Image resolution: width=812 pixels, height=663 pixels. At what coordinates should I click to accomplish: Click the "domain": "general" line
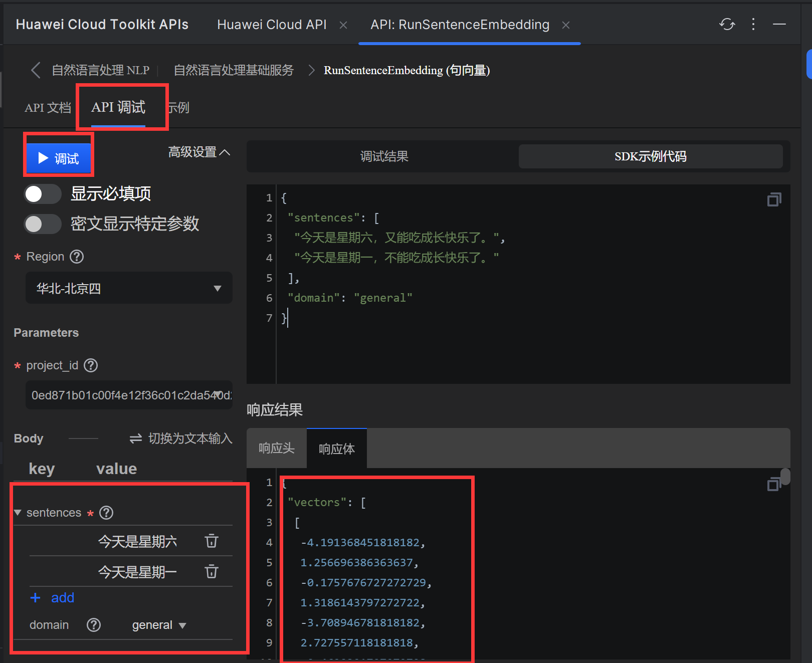[350, 298]
